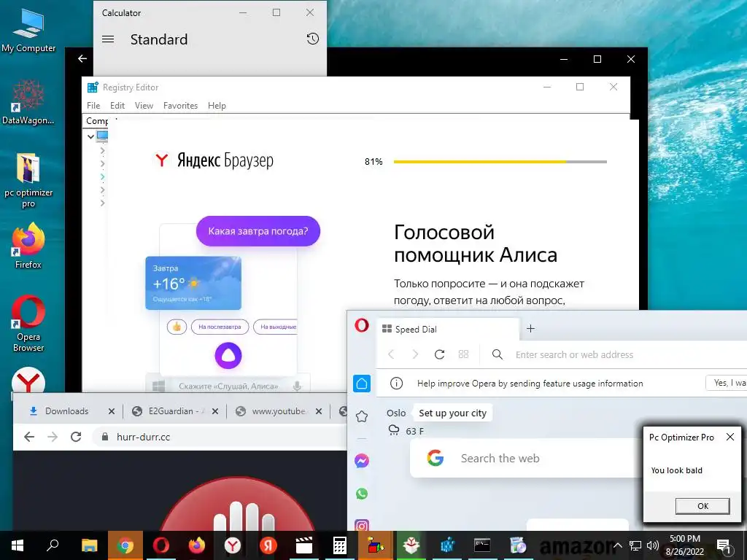Switch to Registry Editor from the taskbar

point(447,545)
